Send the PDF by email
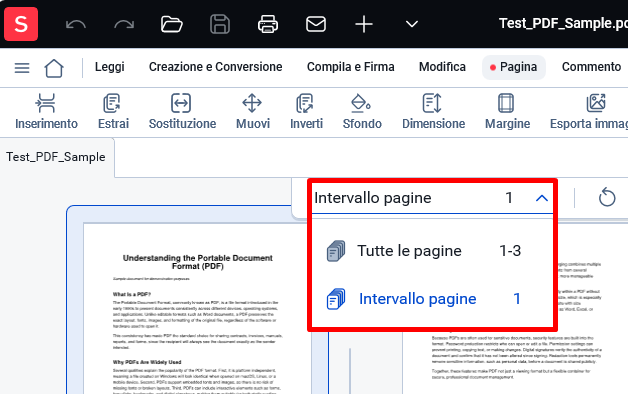This screenshot has height=394, width=628. point(316,24)
